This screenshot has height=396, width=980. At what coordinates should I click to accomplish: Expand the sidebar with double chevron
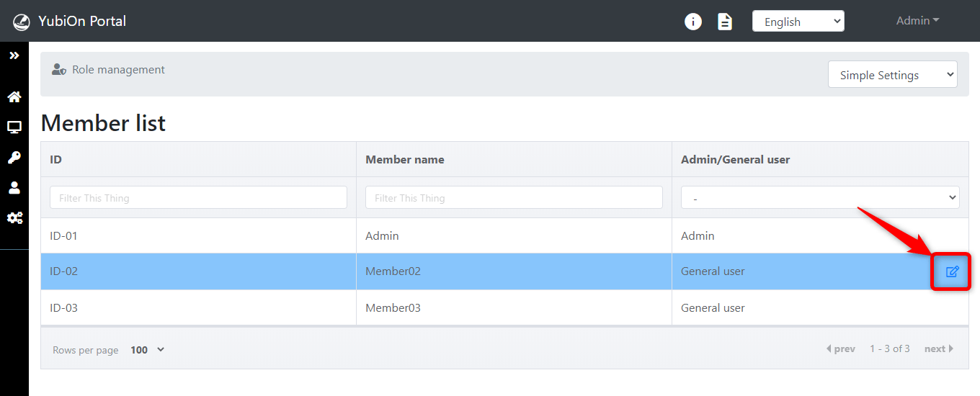coord(14,55)
